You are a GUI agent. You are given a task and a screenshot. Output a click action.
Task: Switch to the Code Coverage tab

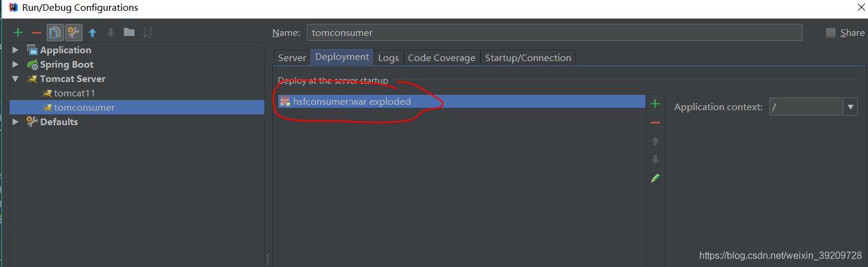(x=441, y=58)
